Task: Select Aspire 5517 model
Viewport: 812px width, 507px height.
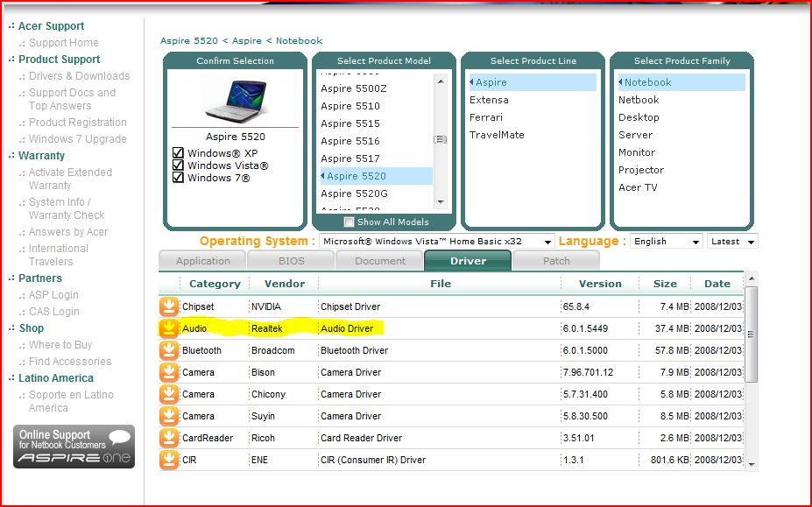Action: (x=350, y=158)
